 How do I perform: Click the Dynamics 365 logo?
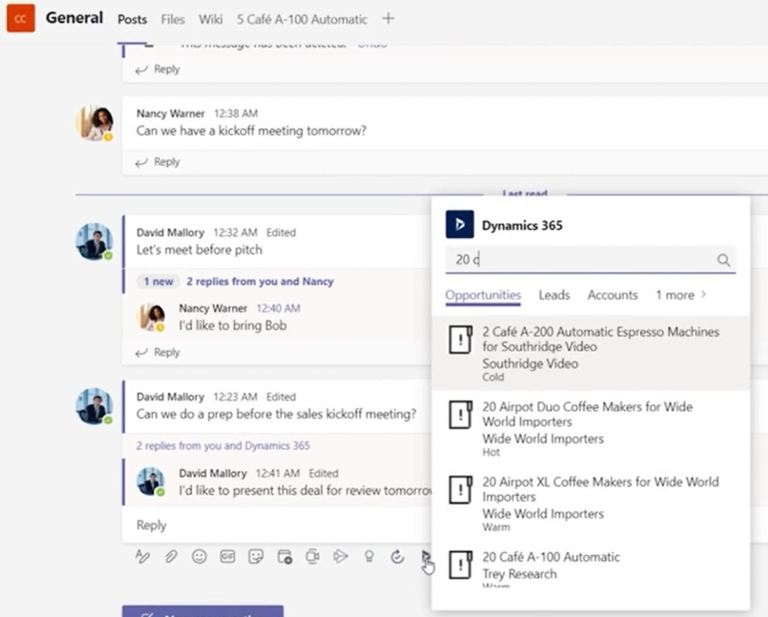click(x=459, y=224)
